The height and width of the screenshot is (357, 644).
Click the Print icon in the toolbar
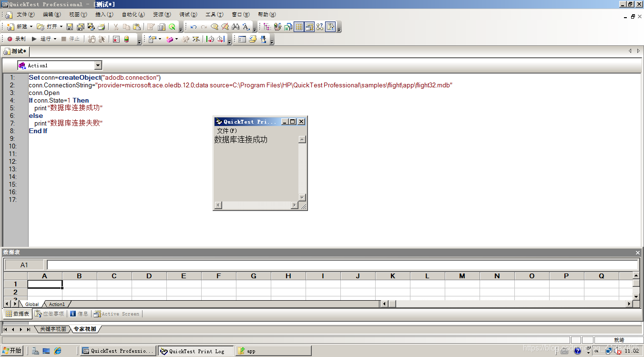[x=101, y=27]
